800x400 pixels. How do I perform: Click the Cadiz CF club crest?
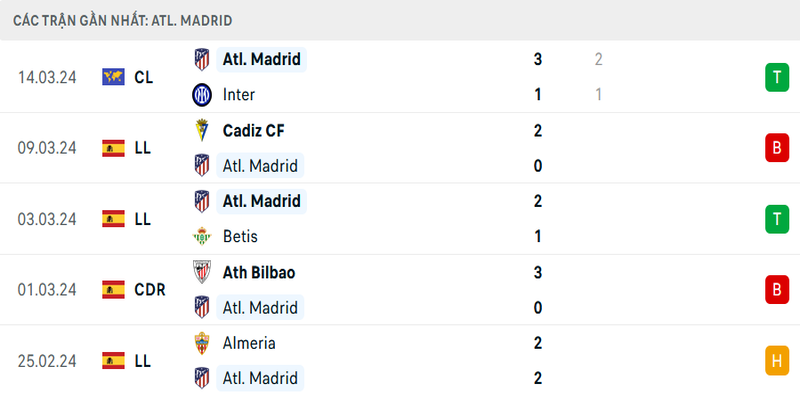tap(202, 130)
